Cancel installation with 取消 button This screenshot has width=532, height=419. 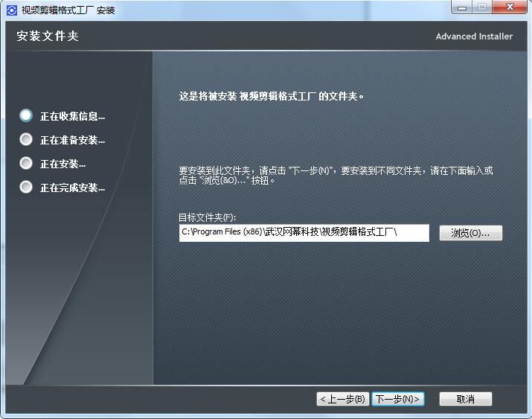(465, 399)
